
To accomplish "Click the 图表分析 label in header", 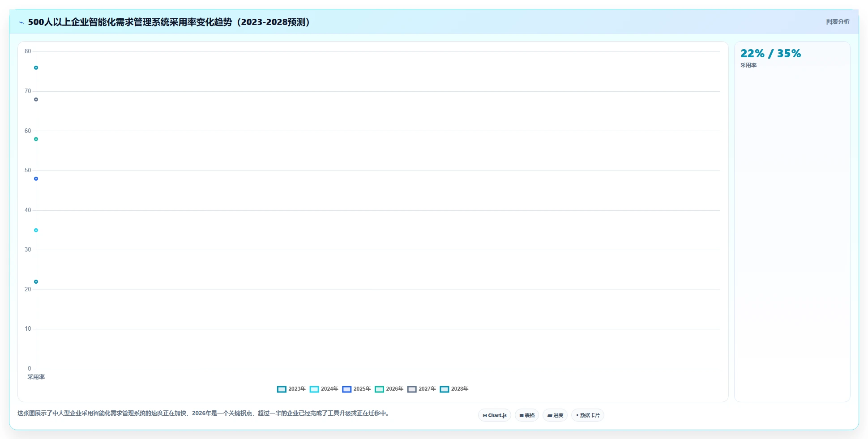I will 838,21.
